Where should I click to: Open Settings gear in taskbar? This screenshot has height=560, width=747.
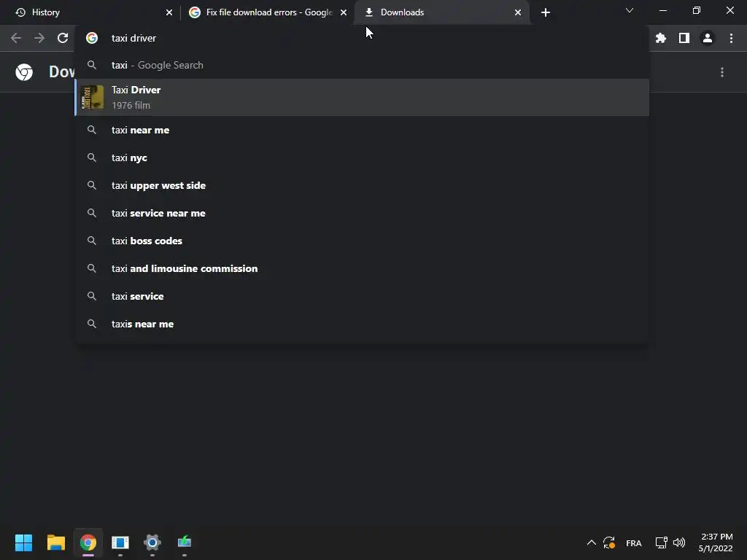coord(152,542)
